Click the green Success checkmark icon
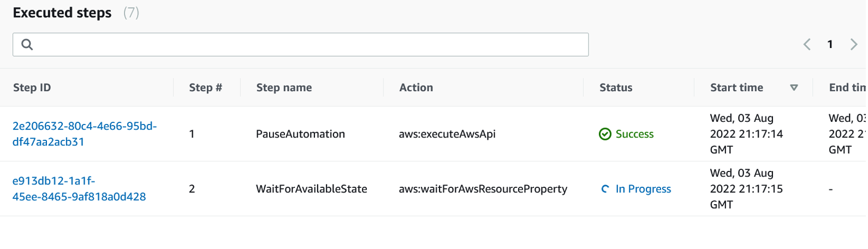 click(x=605, y=134)
